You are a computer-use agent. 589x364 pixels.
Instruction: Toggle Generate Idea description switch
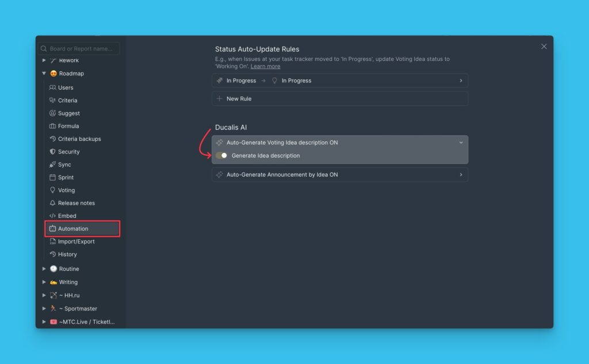tap(221, 156)
